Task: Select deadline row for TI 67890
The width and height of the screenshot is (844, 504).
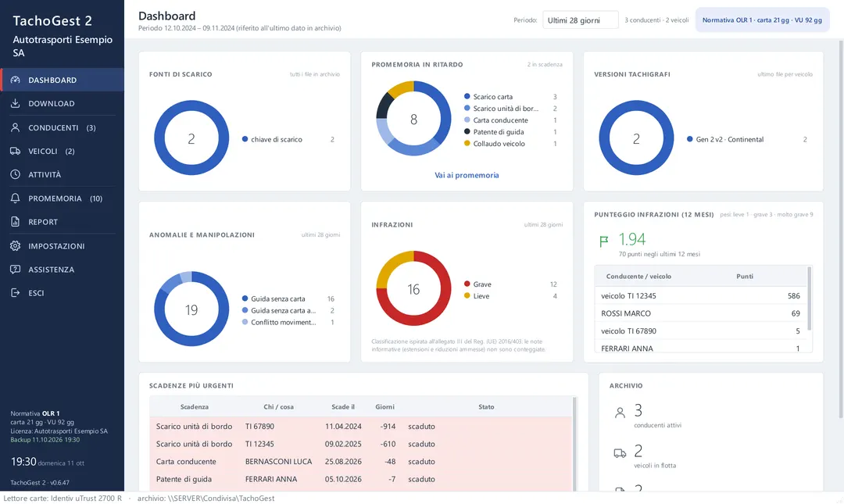Action: point(360,426)
